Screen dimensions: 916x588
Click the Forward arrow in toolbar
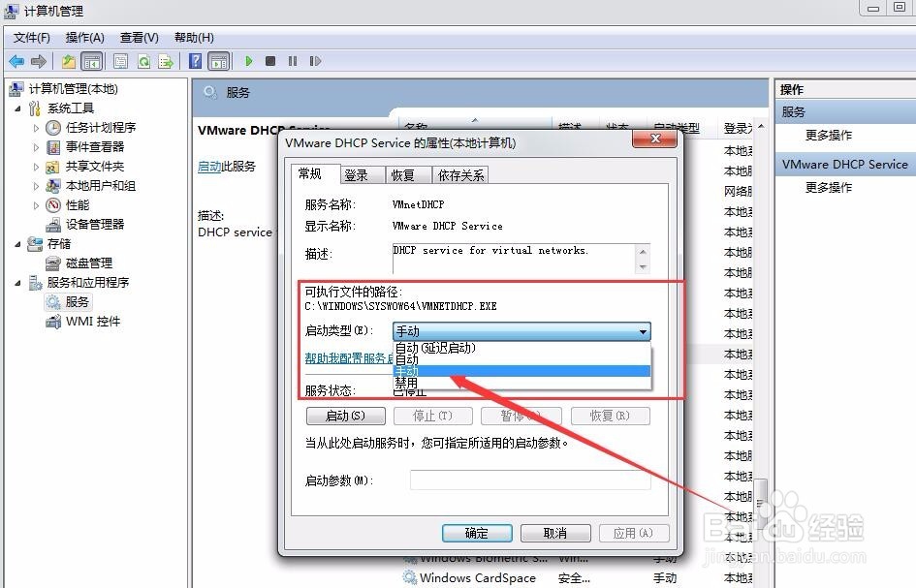39,61
